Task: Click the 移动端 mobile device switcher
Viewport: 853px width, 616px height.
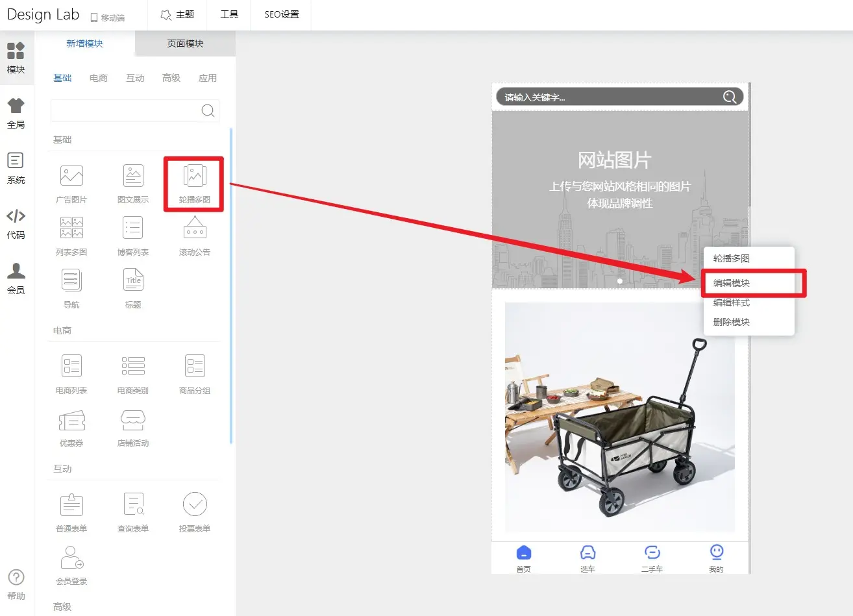Action: (x=108, y=18)
